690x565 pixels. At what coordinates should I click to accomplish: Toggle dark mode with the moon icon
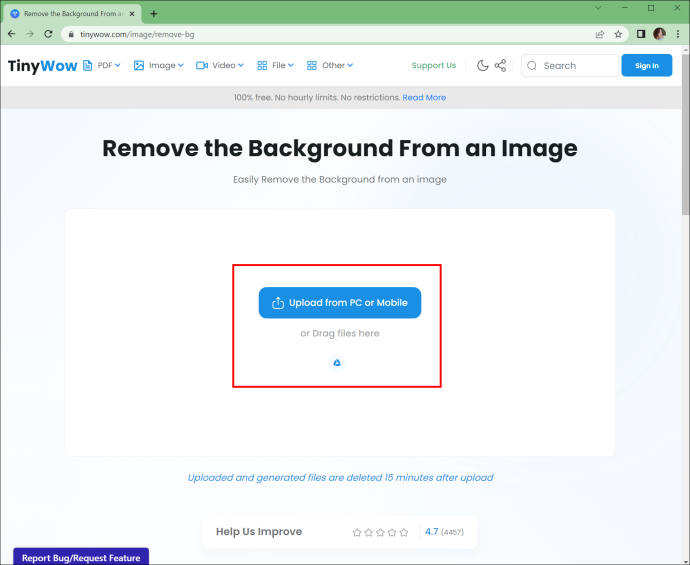point(483,66)
